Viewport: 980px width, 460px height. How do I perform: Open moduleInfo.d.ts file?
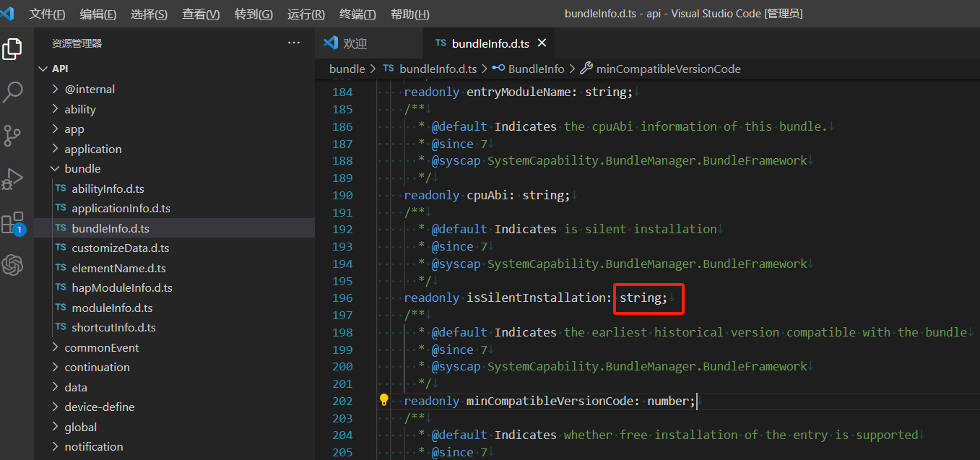[174, 308]
